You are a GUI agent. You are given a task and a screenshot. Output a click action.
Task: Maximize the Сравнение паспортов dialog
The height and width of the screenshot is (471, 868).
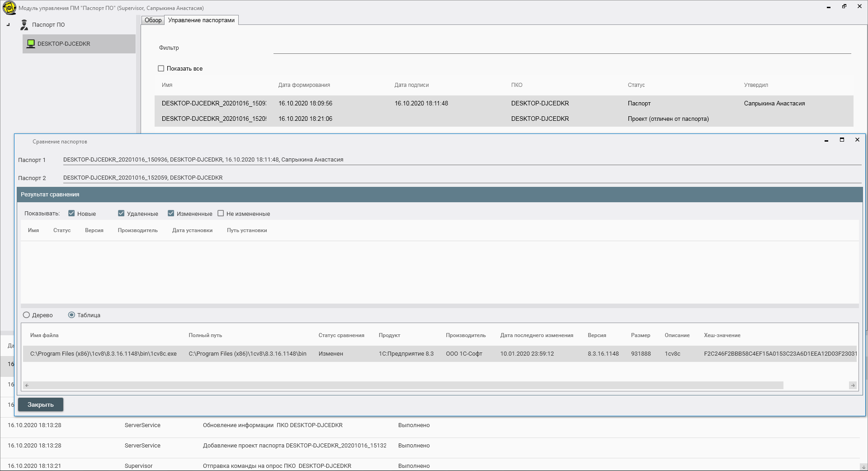tap(842, 140)
